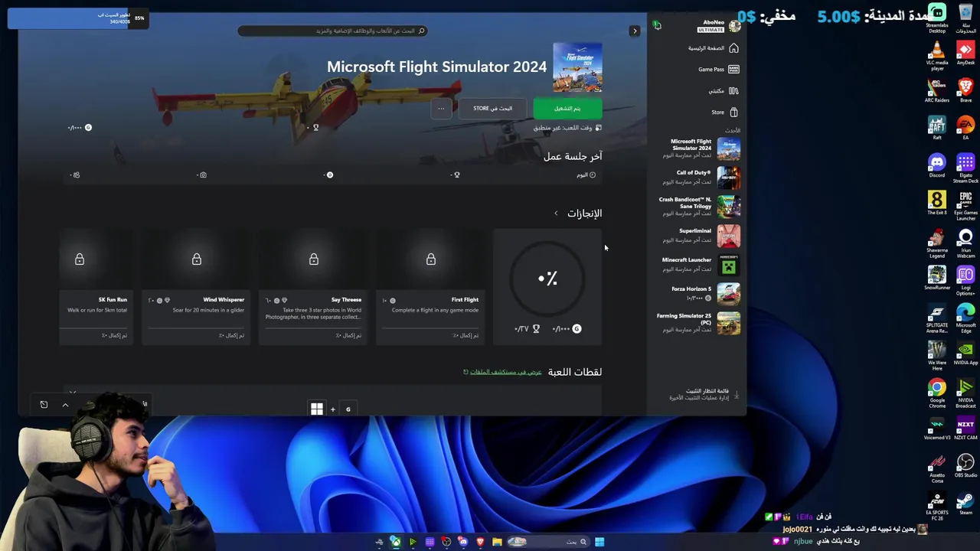Open the Epic Games Launcher shortcut
The width and height of the screenshot is (980, 551).
click(x=965, y=206)
